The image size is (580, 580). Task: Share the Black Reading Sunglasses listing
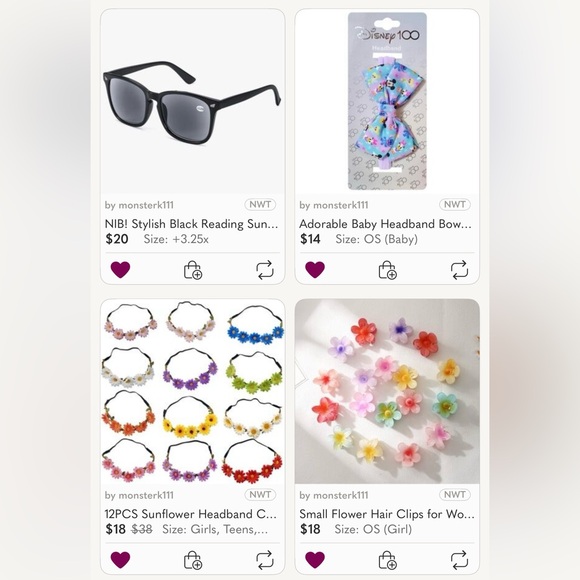(265, 270)
